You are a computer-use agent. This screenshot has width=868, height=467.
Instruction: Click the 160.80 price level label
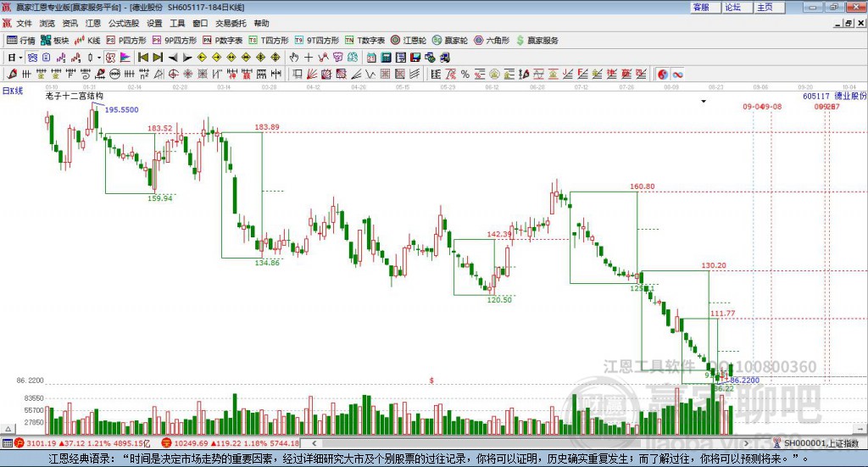[x=643, y=186]
